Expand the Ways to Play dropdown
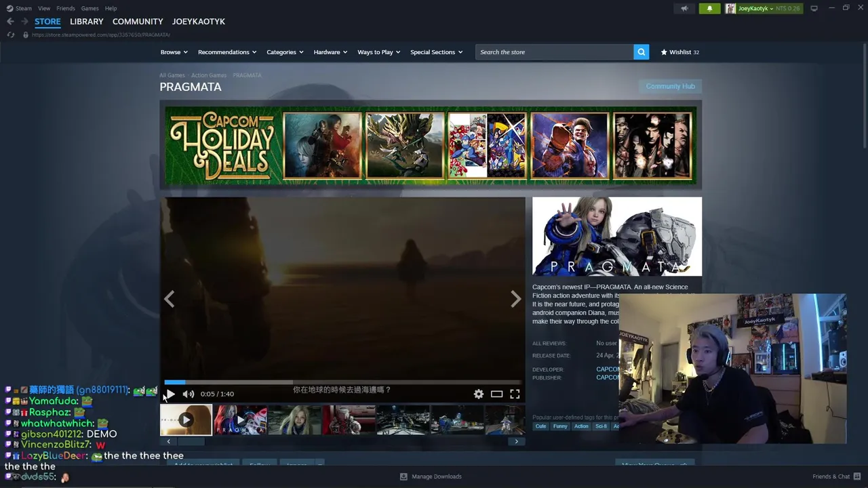868x488 pixels. coord(379,52)
